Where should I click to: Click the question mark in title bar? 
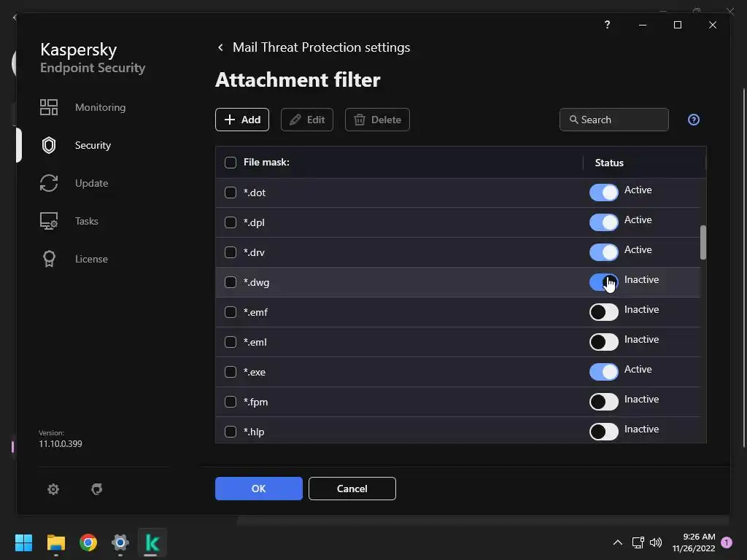pyautogui.click(x=607, y=24)
